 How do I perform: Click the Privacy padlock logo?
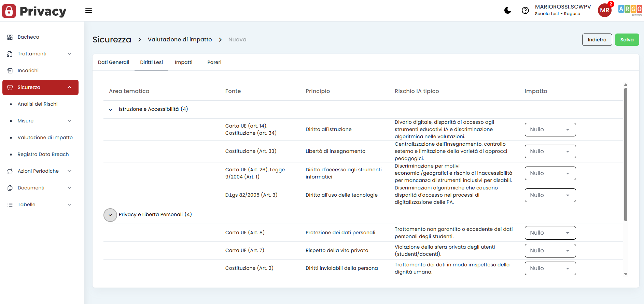tap(9, 11)
